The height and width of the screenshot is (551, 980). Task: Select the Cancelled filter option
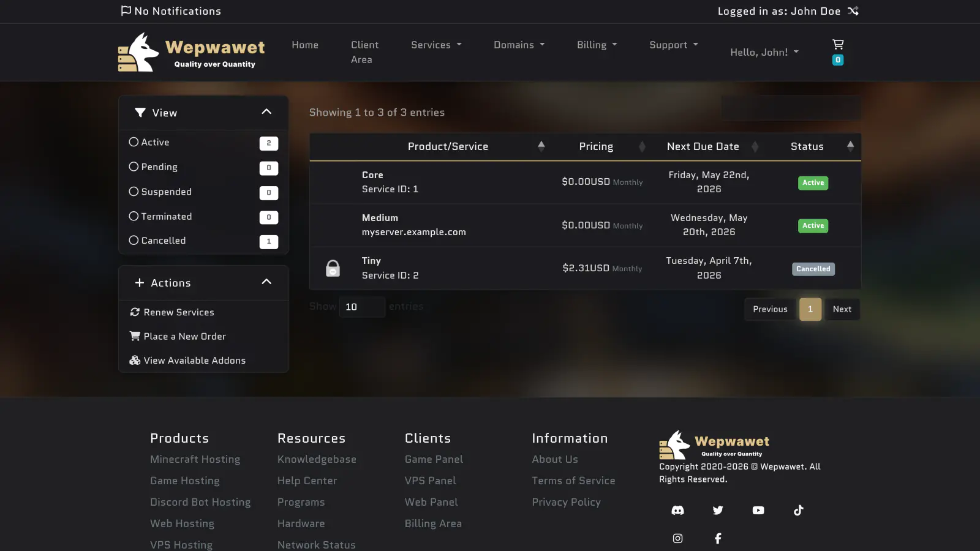coord(134,241)
